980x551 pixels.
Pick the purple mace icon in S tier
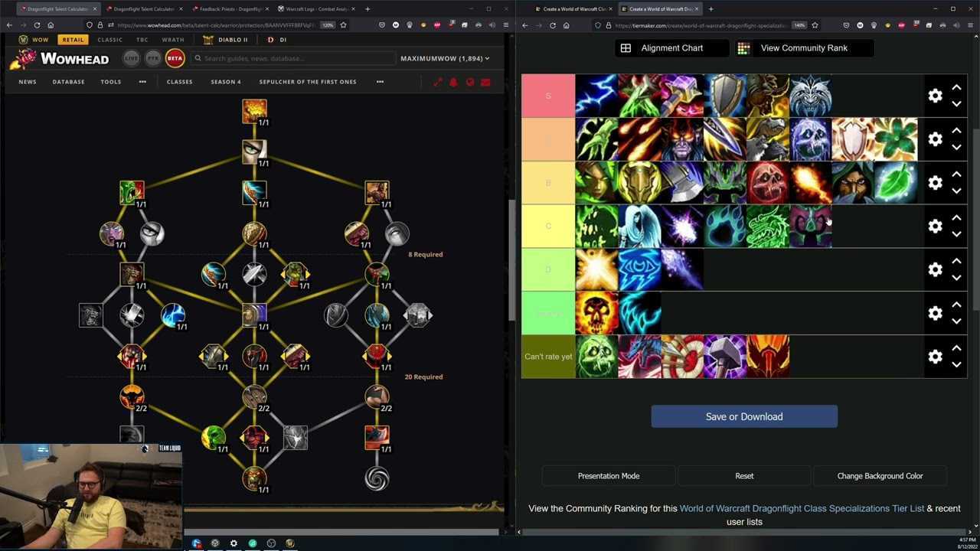[x=682, y=96]
